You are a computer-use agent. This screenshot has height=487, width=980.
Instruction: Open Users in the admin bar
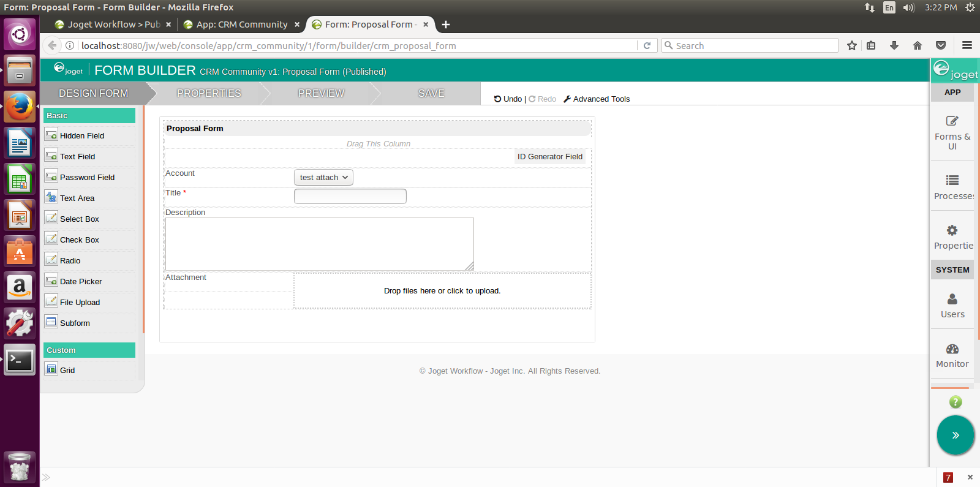952,305
